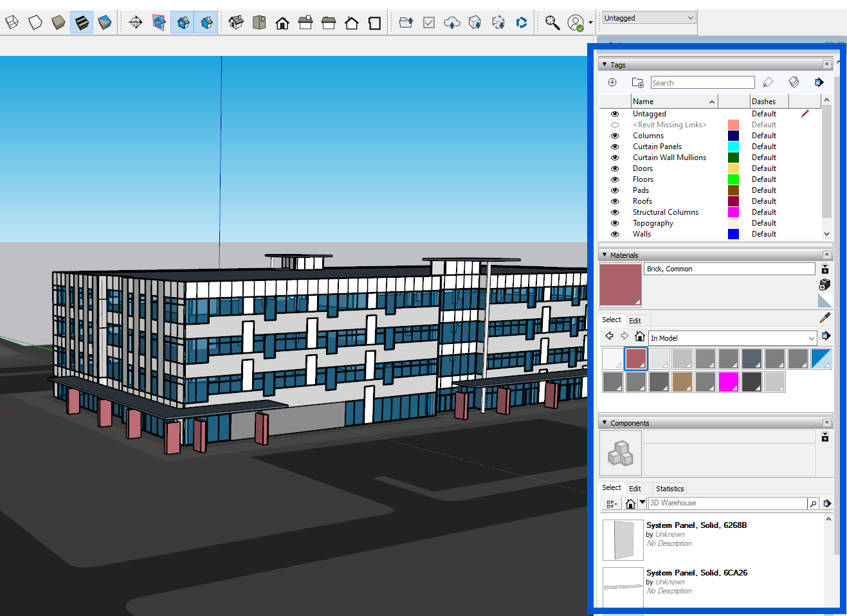Open the Tags details arrow menu
Screen dimensions: 847x616
coord(819,82)
